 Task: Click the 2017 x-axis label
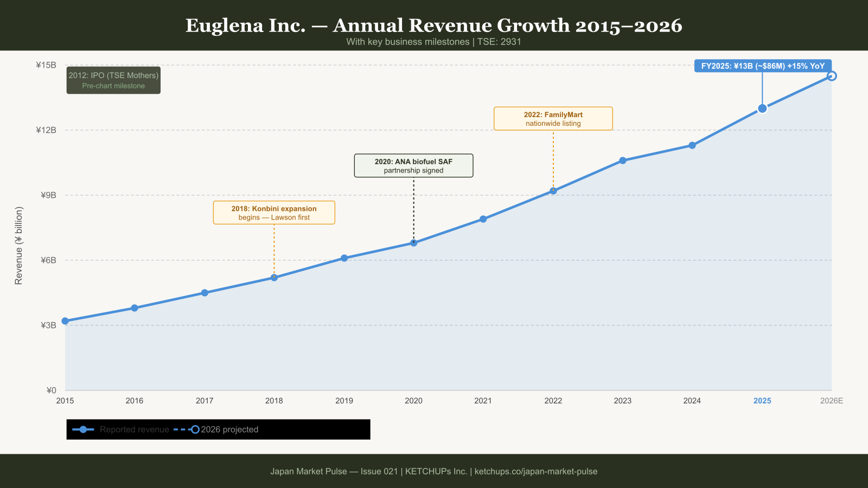(205, 401)
